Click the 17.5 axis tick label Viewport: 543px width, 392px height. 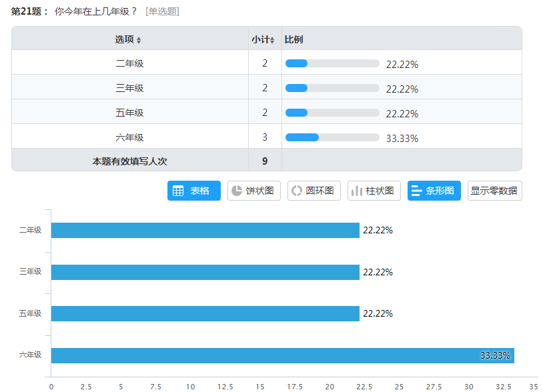[x=295, y=387]
